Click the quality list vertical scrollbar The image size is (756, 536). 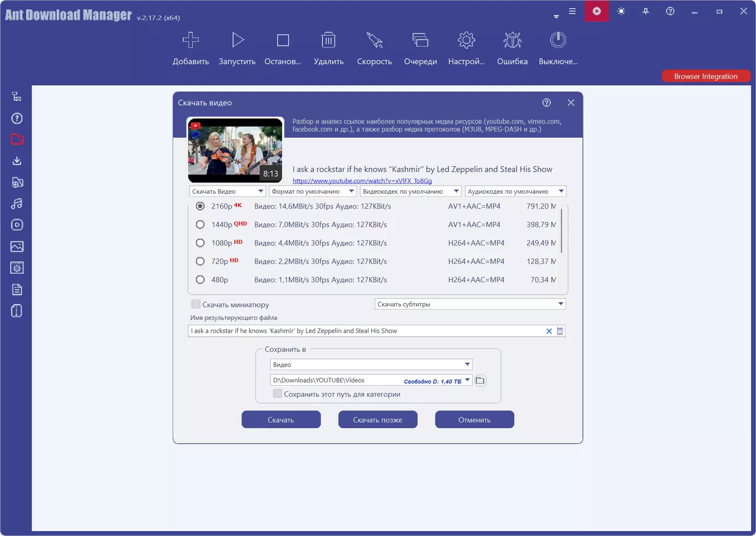tap(562, 230)
